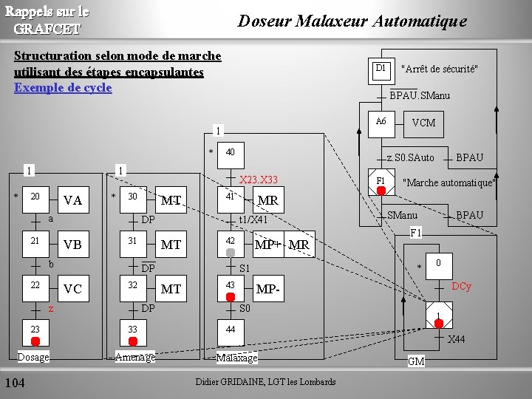
Task: Click transition label S0 below step 43
Action: tap(245, 308)
